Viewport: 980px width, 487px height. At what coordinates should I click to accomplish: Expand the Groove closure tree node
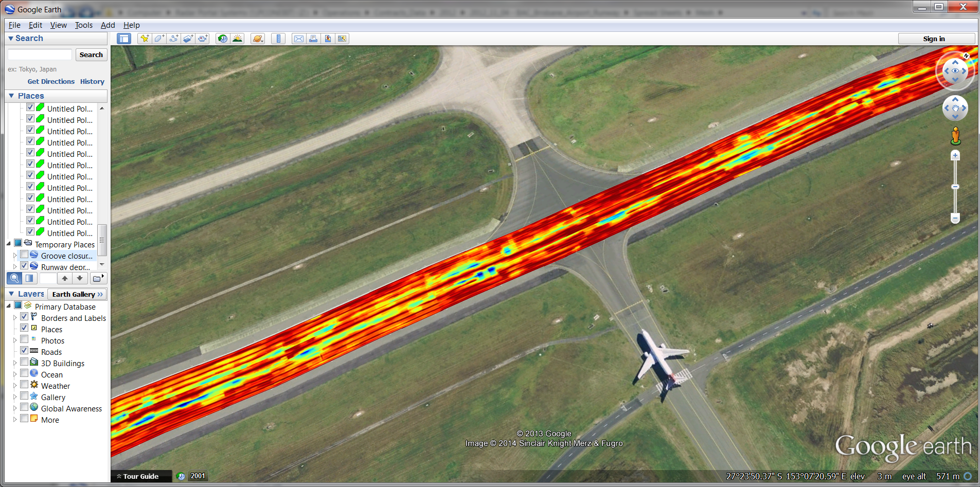[x=15, y=256]
